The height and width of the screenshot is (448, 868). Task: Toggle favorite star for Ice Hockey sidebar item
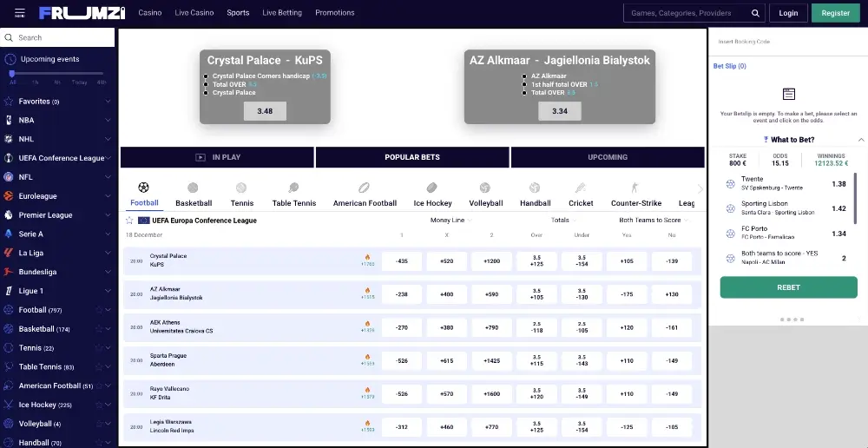99,405
